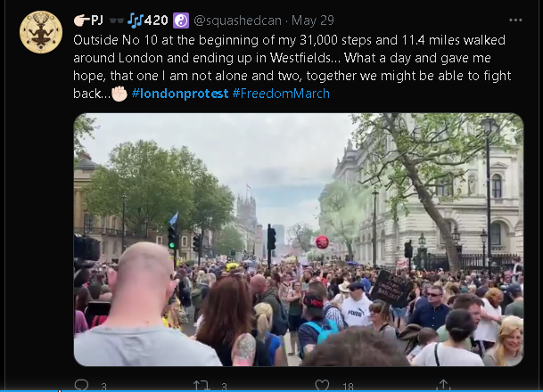The image size is (543, 392).
Task: Click the sunglasses emoji in display name
Action: 116,20
